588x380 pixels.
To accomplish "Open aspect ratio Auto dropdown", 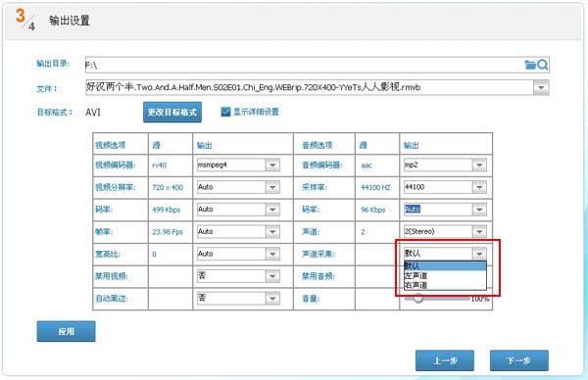I will (x=272, y=254).
